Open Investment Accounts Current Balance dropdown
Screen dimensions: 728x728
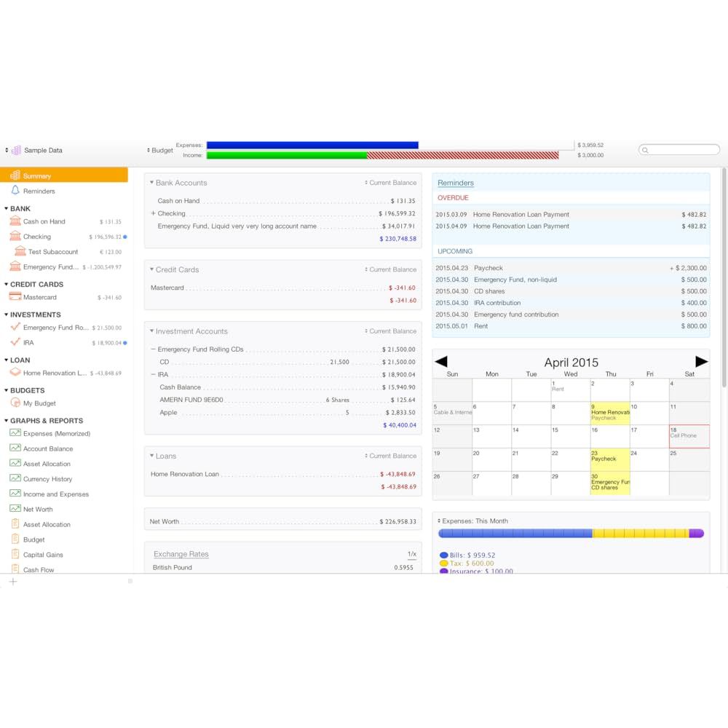pos(390,331)
